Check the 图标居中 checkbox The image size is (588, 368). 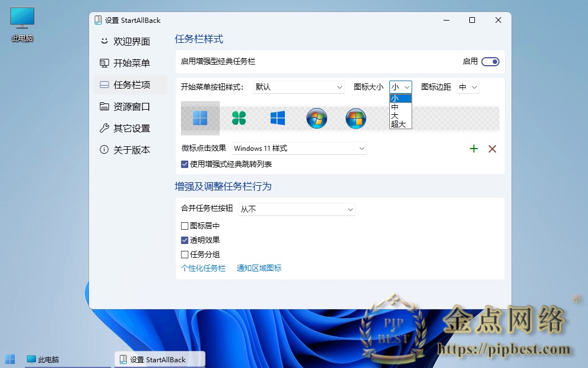[x=184, y=226]
